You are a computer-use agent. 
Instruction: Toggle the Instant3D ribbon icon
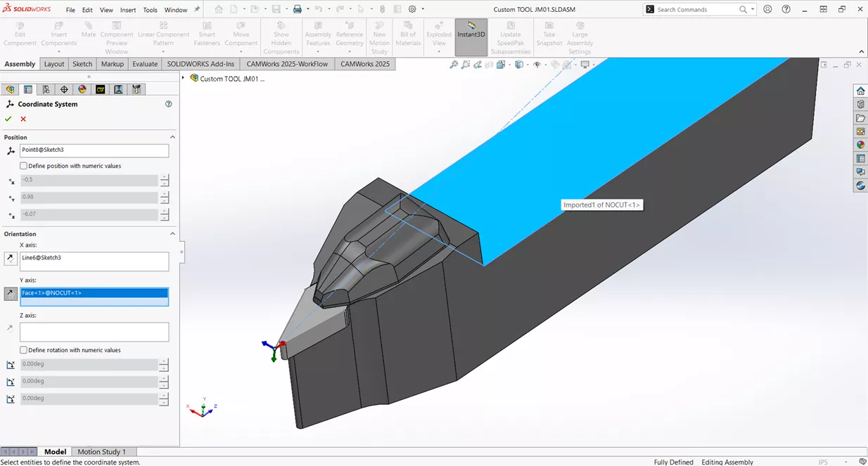point(471,34)
